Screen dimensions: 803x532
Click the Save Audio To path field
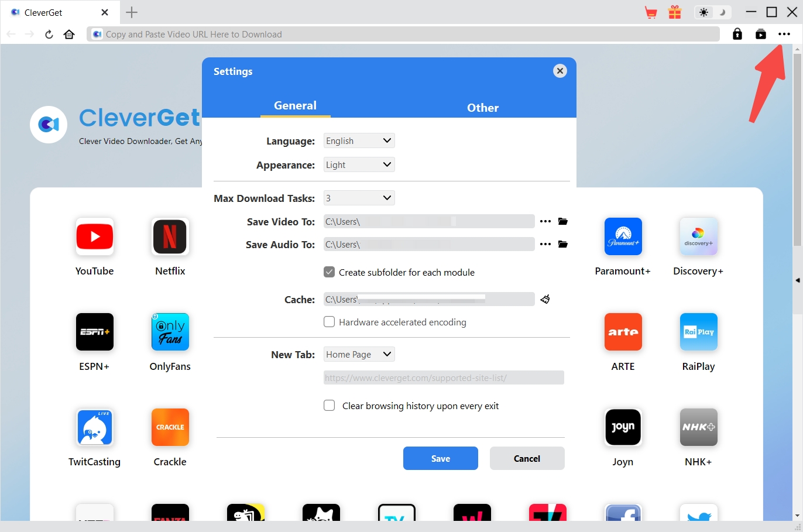pyautogui.click(x=429, y=244)
